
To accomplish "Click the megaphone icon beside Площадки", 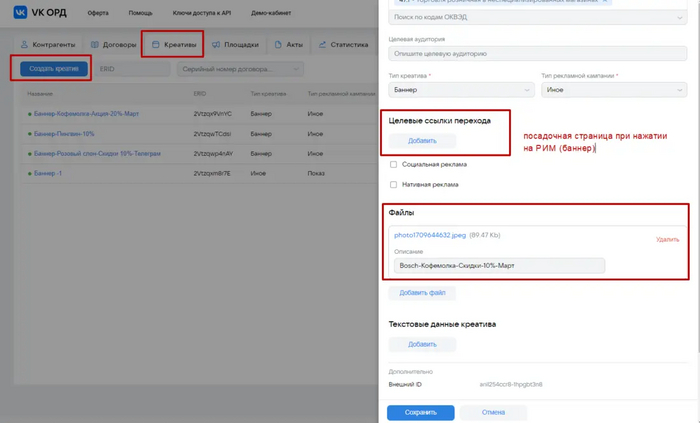I will pos(216,45).
